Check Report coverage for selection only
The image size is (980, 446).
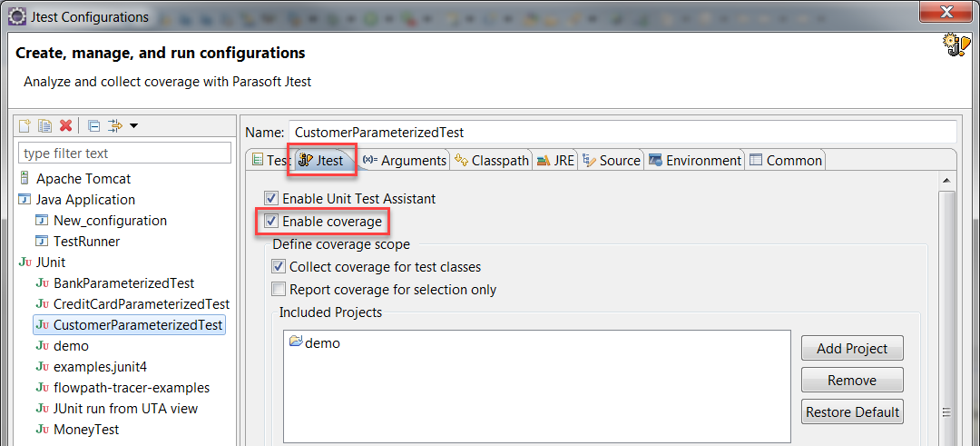point(279,290)
